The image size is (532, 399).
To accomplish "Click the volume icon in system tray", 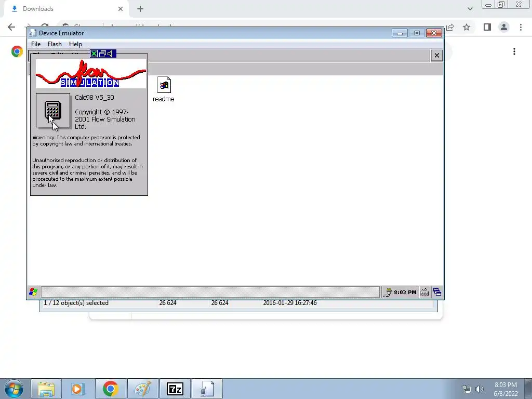I will (480, 389).
